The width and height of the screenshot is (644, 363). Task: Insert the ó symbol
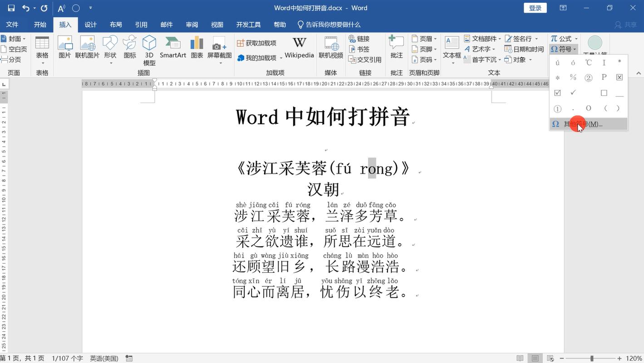pyautogui.click(x=573, y=63)
